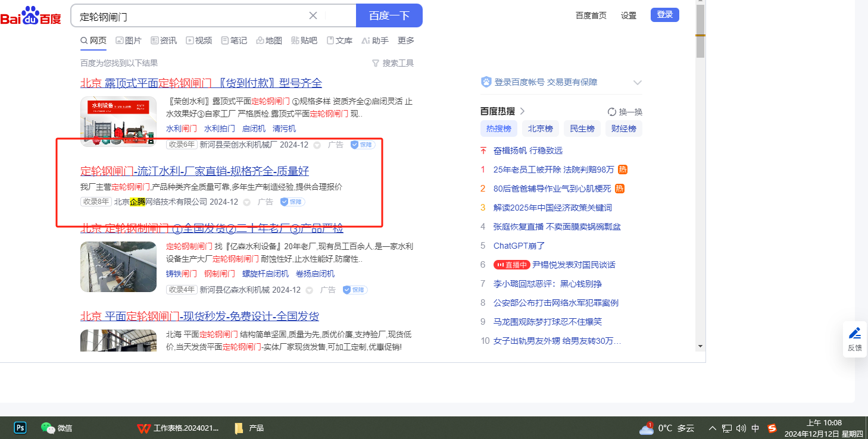This screenshot has height=439, width=868.
Task: Open result 北京 平面定轮钢闸门-现货秒发
Action: pos(199,316)
